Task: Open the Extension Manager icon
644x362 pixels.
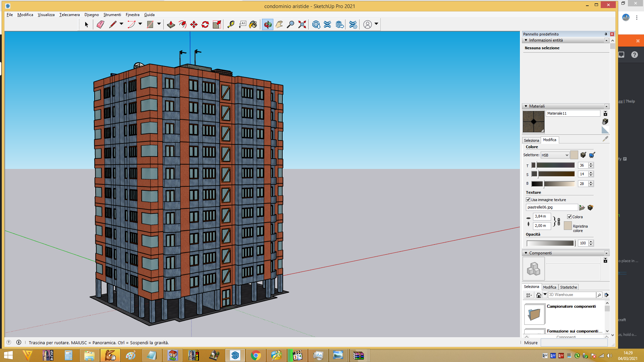Action: (353, 24)
